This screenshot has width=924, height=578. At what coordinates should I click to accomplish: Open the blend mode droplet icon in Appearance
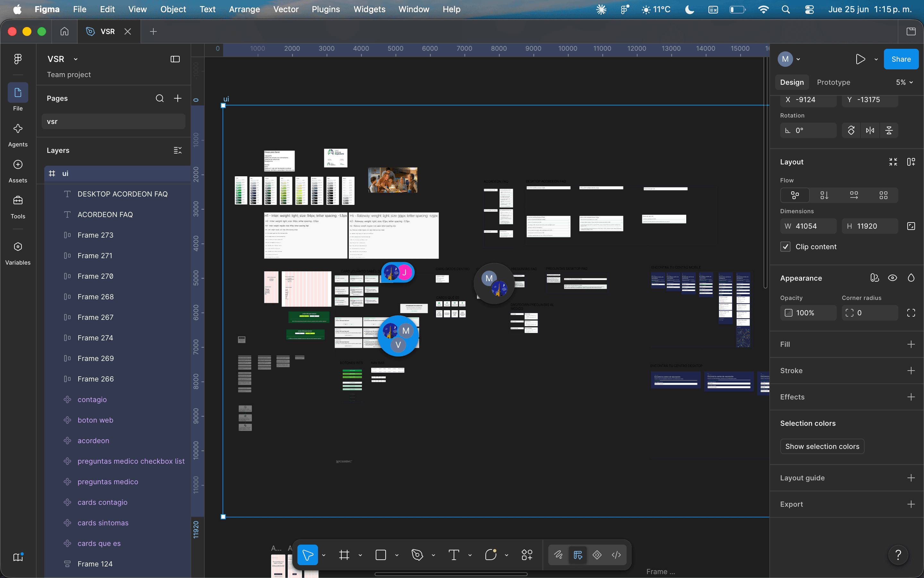coord(911,278)
